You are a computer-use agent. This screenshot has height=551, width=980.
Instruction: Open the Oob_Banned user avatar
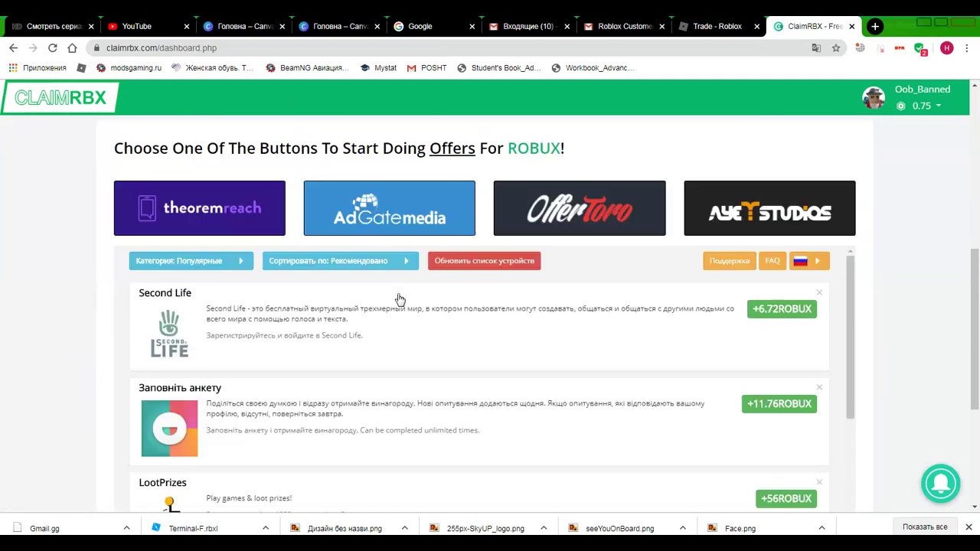point(874,98)
